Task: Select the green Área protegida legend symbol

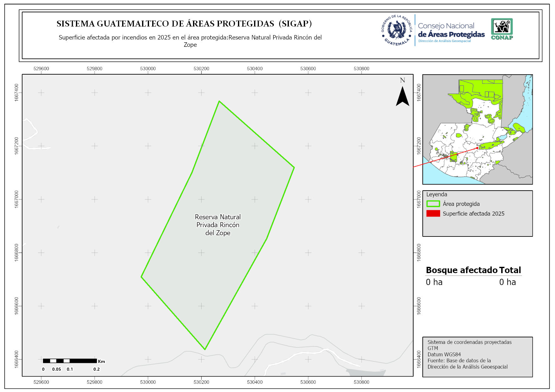Action: pyautogui.click(x=433, y=204)
